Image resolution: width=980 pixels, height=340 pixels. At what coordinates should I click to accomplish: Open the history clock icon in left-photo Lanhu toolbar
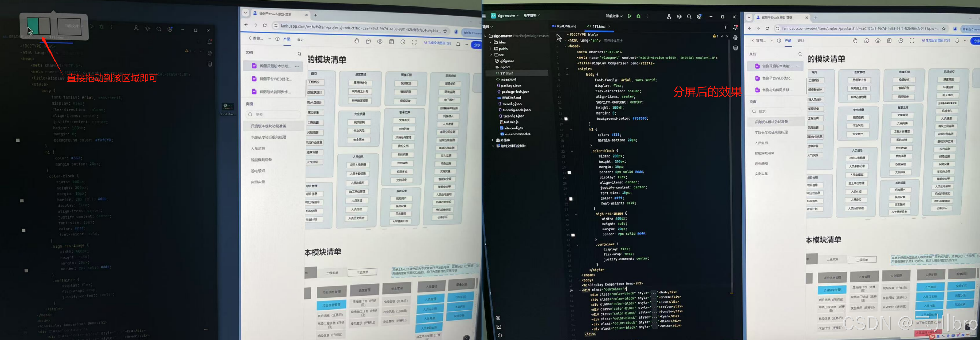[x=403, y=42]
